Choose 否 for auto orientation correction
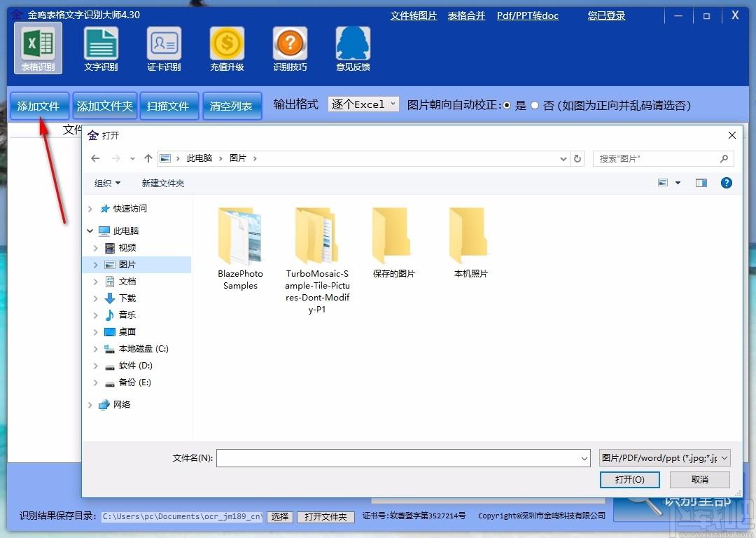This screenshot has height=538, width=756. point(535,105)
